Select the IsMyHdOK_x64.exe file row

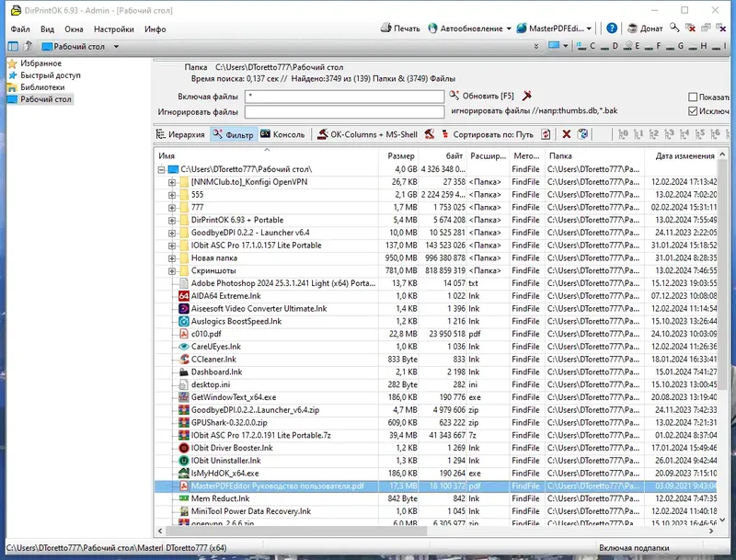click(x=436, y=474)
